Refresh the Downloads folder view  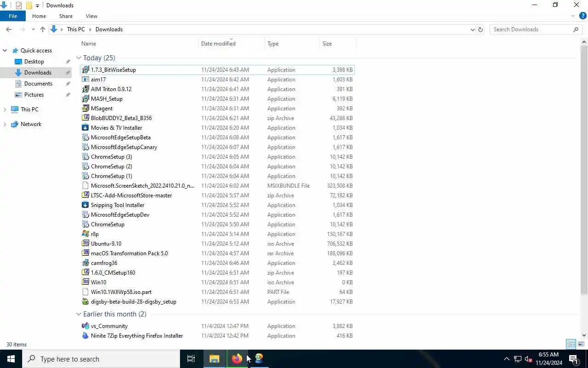[x=481, y=29]
